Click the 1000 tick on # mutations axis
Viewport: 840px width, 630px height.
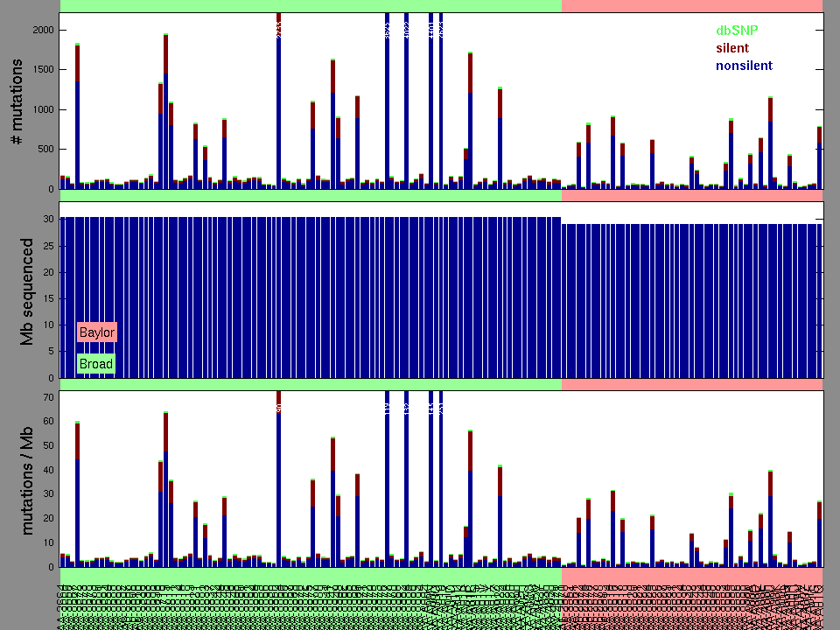pos(43,110)
